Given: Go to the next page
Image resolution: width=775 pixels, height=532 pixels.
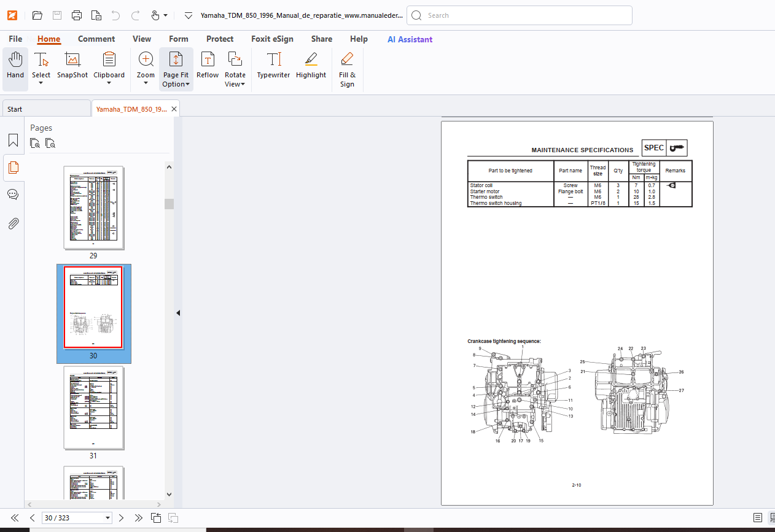Looking at the screenshot, I should [121, 518].
